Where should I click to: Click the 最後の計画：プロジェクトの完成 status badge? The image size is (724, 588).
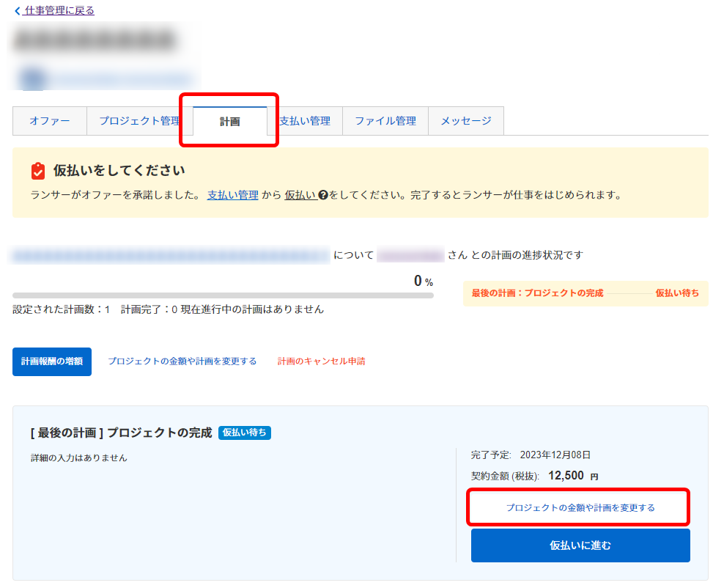586,293
